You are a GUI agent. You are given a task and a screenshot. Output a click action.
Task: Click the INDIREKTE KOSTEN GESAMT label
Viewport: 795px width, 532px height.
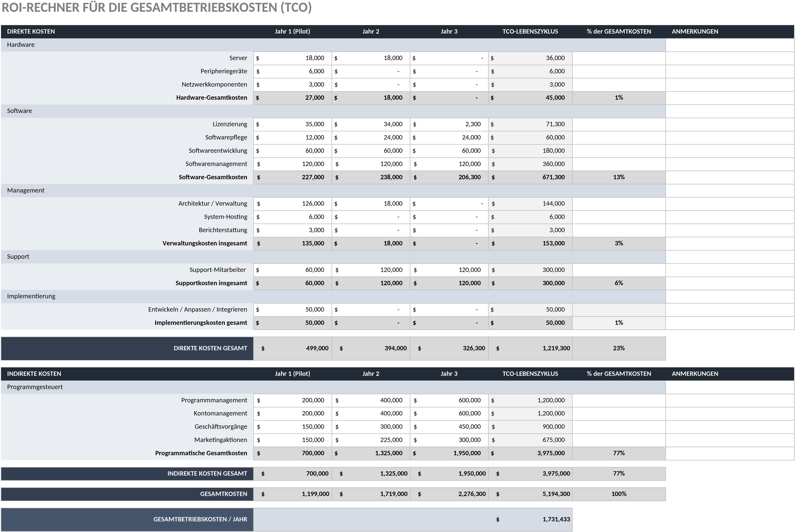(x=207, y=474)
